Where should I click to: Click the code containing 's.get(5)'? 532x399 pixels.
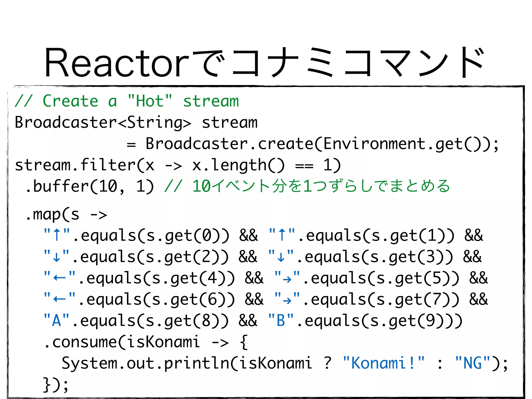[367, 278]
